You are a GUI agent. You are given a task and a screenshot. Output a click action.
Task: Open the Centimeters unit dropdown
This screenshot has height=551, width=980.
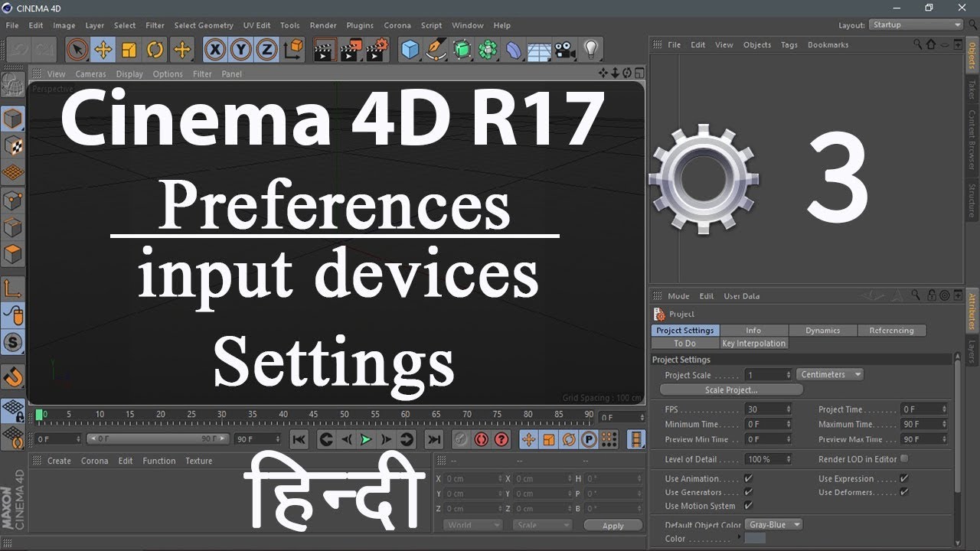[x=830, y=374]
